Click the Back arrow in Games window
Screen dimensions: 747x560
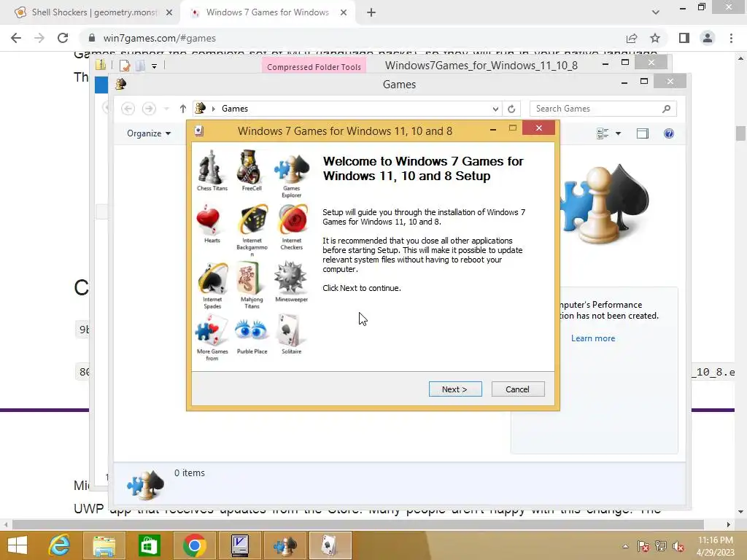point(128,109)
